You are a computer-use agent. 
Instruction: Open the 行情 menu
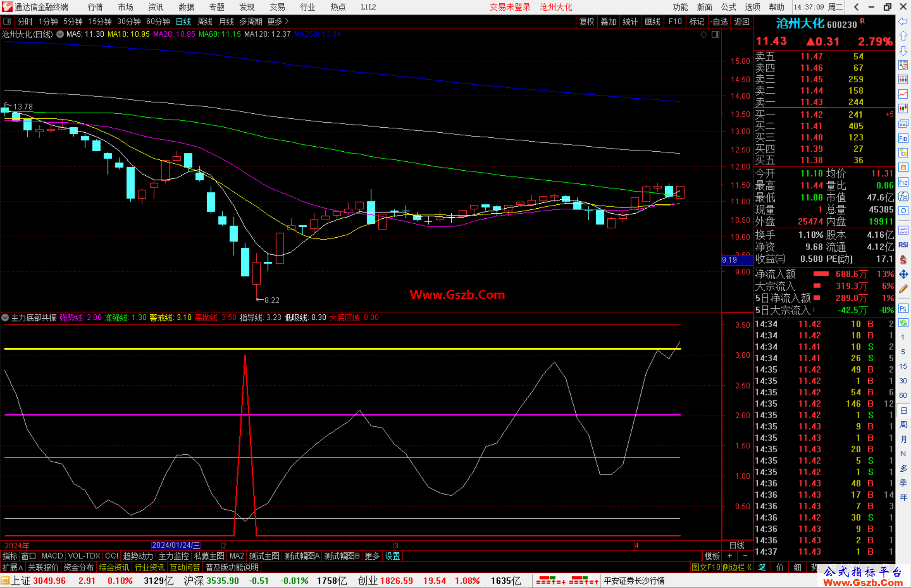(95, 7)
